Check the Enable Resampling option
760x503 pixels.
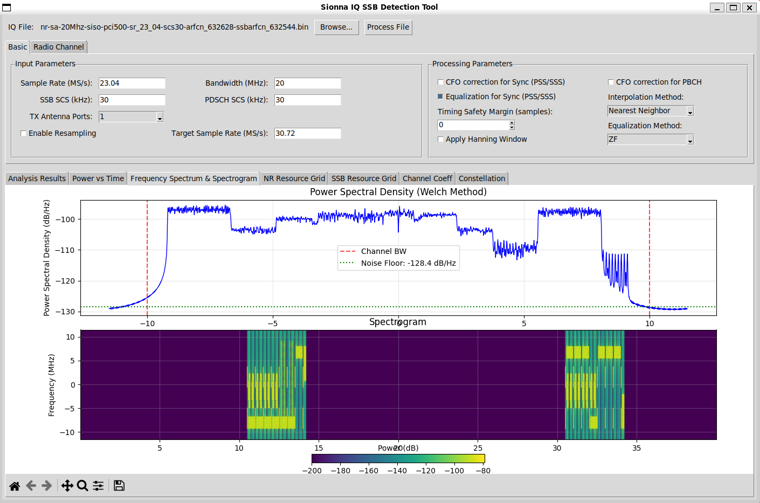tap(24, 133)
